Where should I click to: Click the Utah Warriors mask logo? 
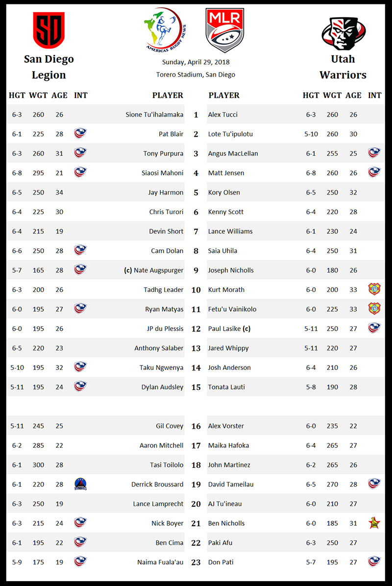344,33
